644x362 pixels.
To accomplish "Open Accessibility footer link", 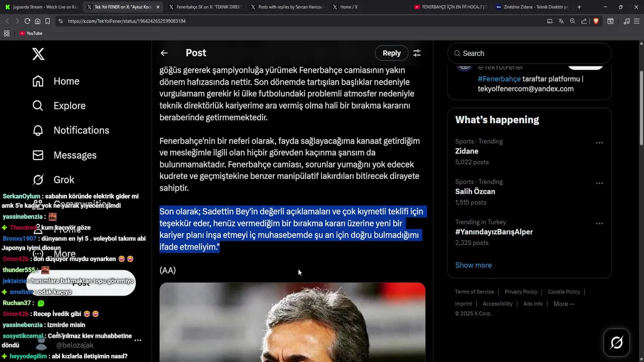I will tap(498, 304).
